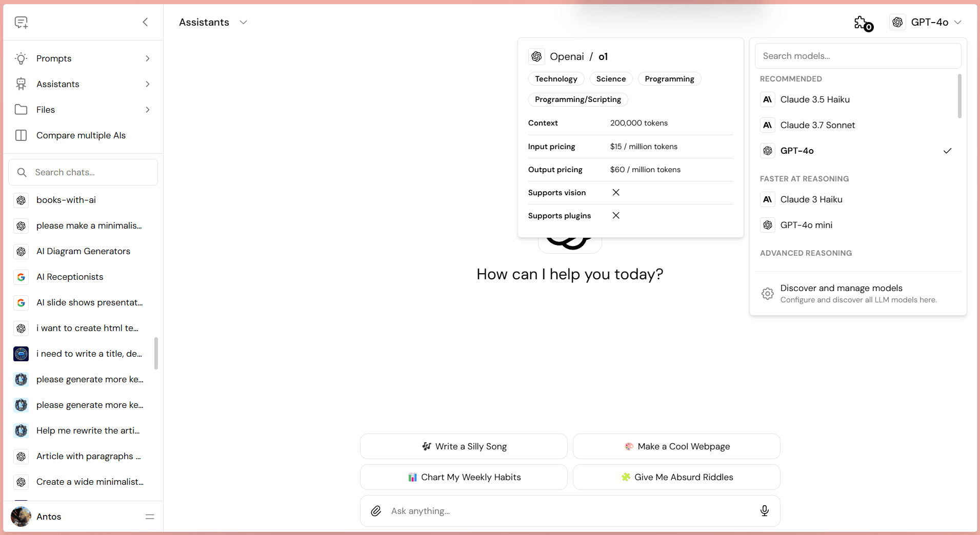Click the avatar icon beside 'Help me rewrite the arti...'
Image resolution: width=980 pixels, height=535 pixels.
[x=21, y=430]
